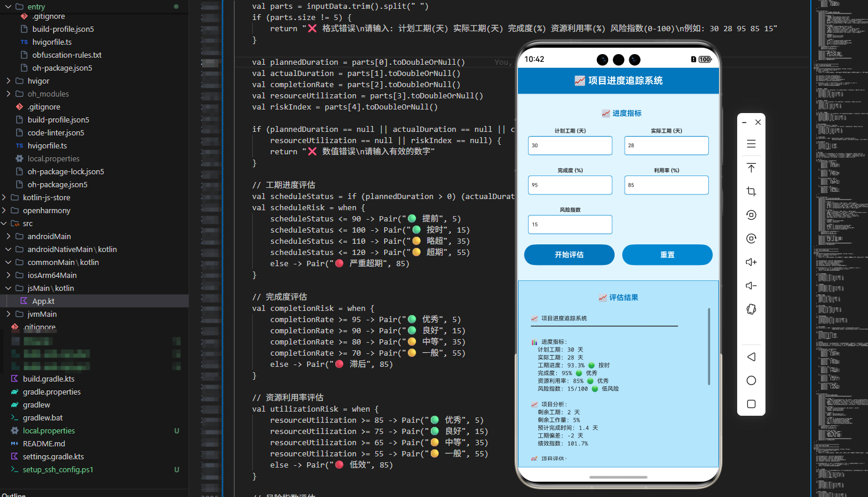Expand the oh_modules folder
This screenshot has height=497, width=868.
[8, 94]
